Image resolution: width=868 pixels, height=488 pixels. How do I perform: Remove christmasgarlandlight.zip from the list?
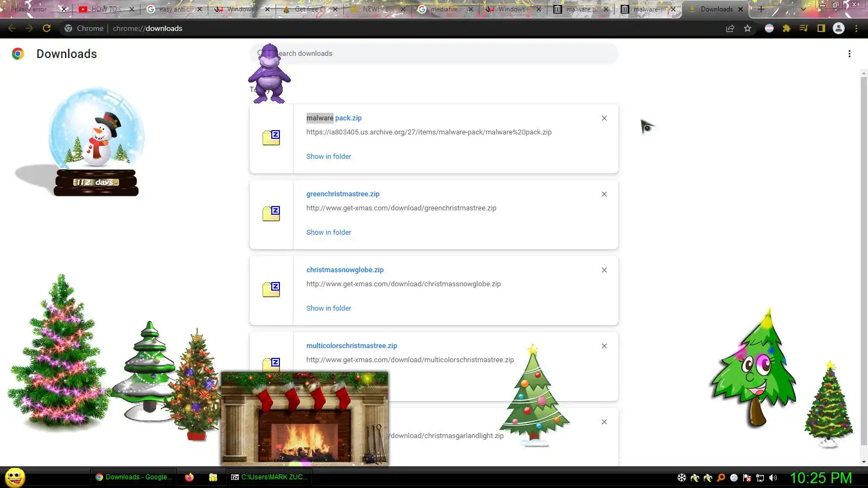point(604,422)
